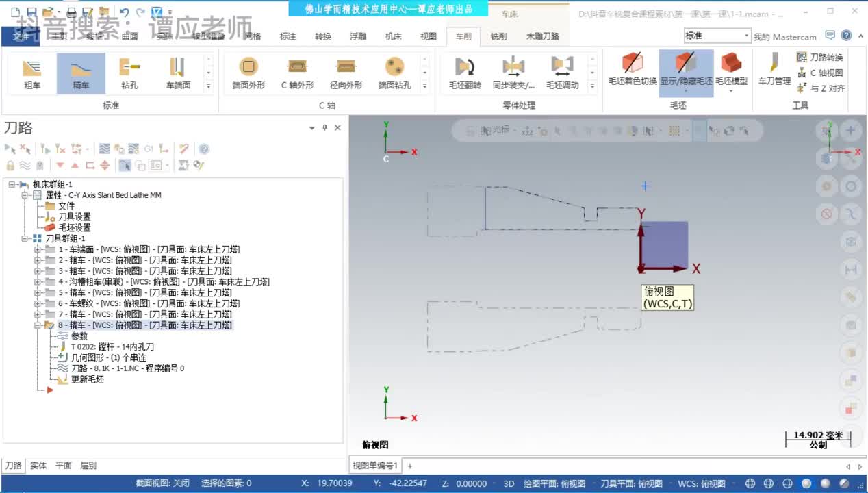The height and width of the screenshot is (493, 868).
Task: Open the 刀路 panel options dropdown arrow
Action: coord(312,128)
